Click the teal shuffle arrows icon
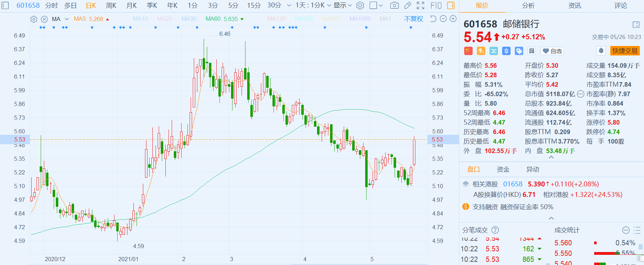This screenshot has width=644, height=265. 494,51
